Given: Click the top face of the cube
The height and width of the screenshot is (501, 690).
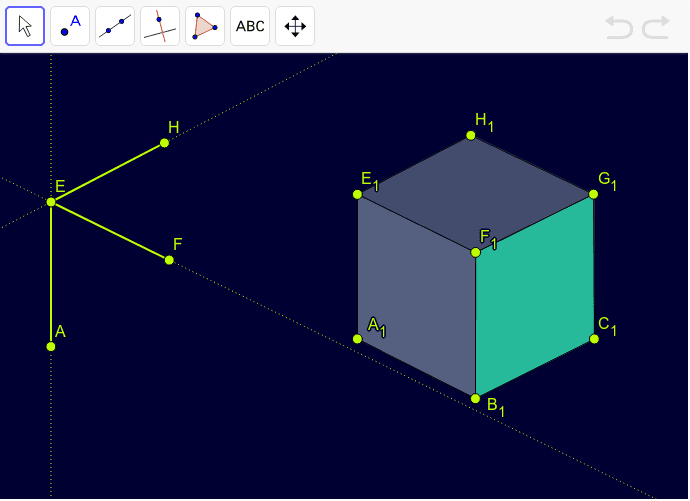Looking at the screenshot, I should [475, 194].
